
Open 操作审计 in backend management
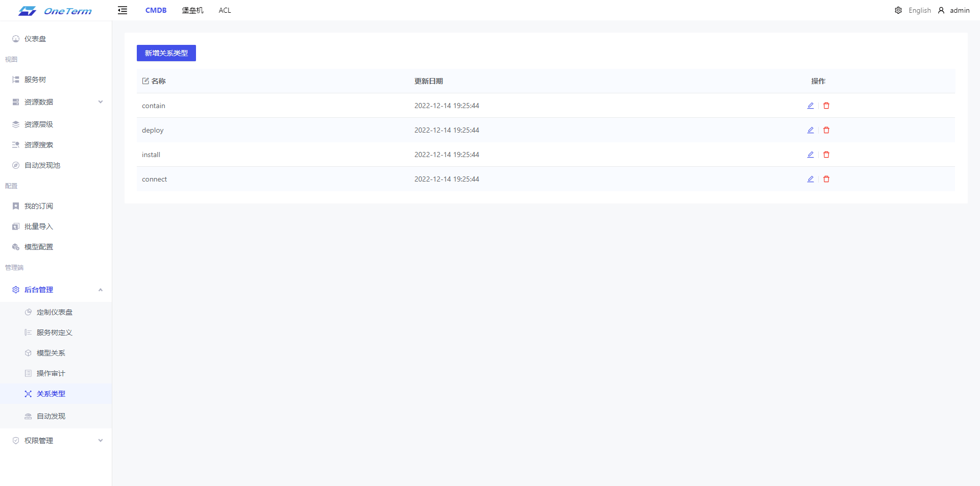51,373
